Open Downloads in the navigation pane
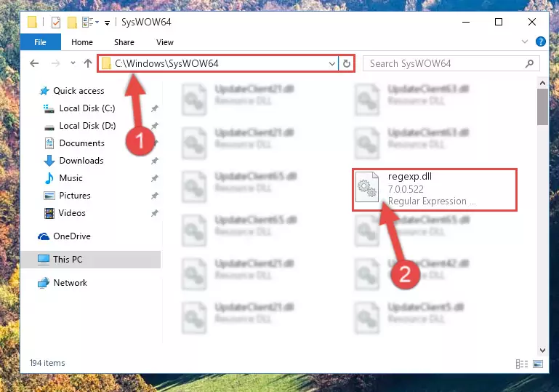The width and height of the screenshot is (559, 392). click(81, 161)
